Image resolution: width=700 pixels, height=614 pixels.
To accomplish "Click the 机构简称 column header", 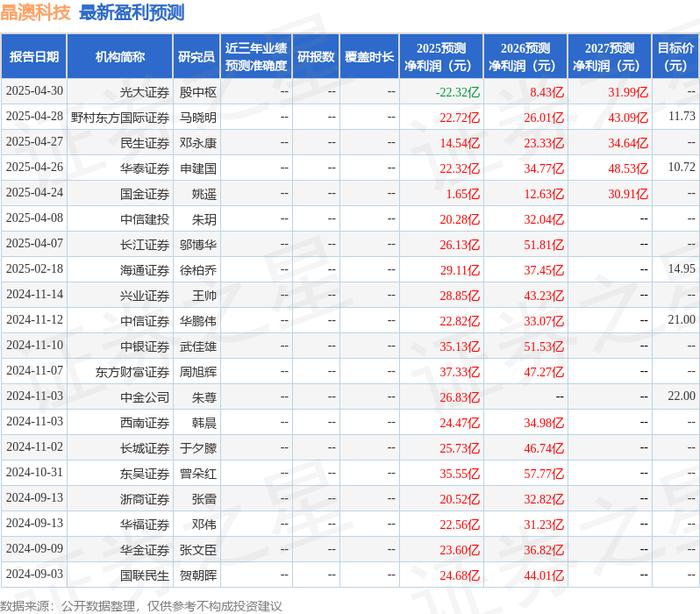I will click(120, 57).
